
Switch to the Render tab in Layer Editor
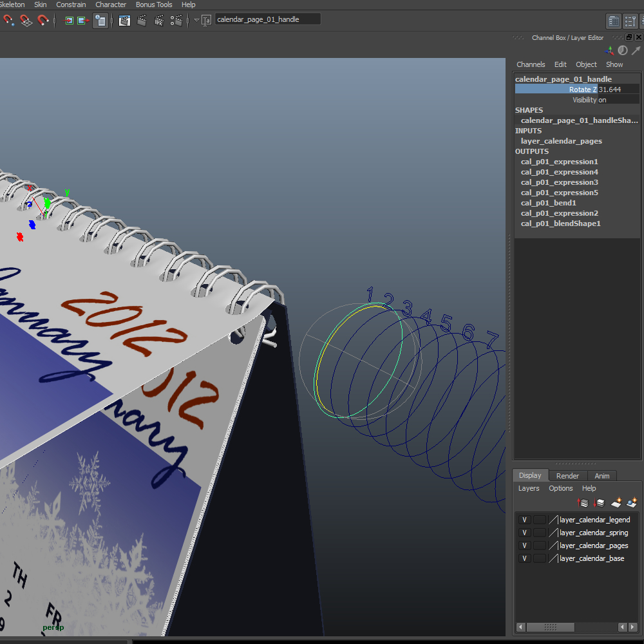(567, 475)
